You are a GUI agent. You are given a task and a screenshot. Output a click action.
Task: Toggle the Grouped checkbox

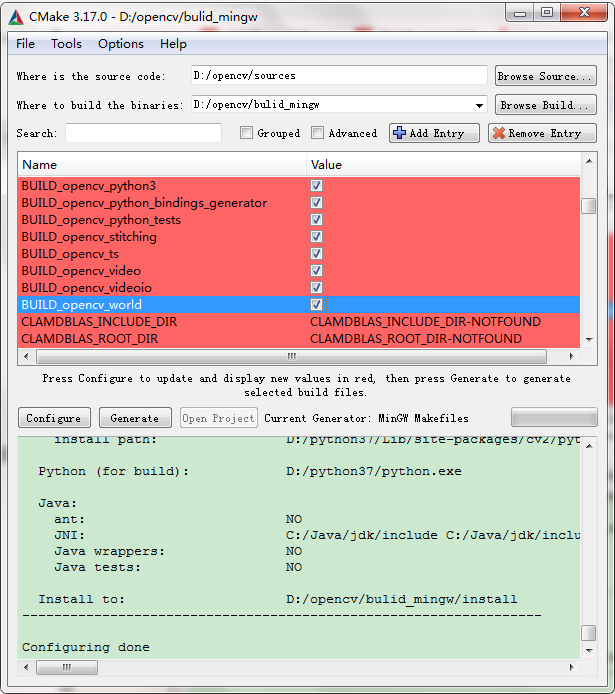click(x=246, y=132)
